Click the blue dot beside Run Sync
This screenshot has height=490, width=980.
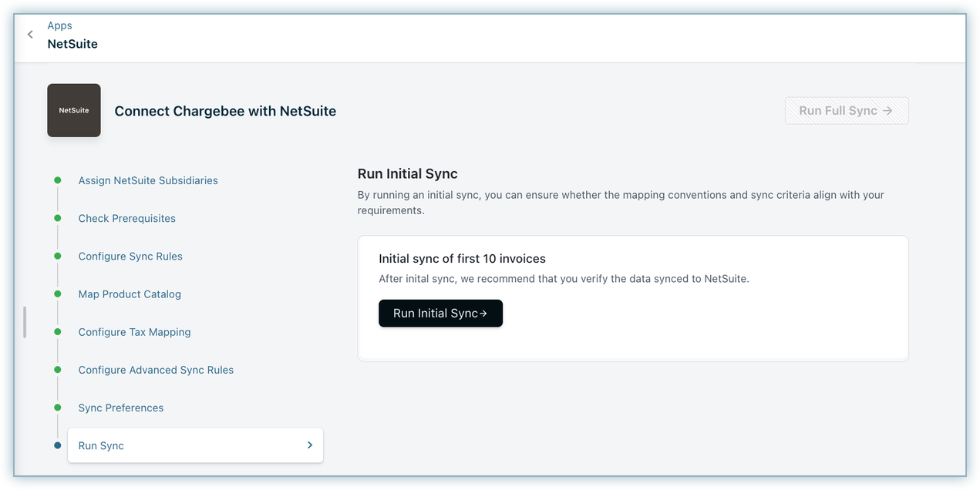57,445
